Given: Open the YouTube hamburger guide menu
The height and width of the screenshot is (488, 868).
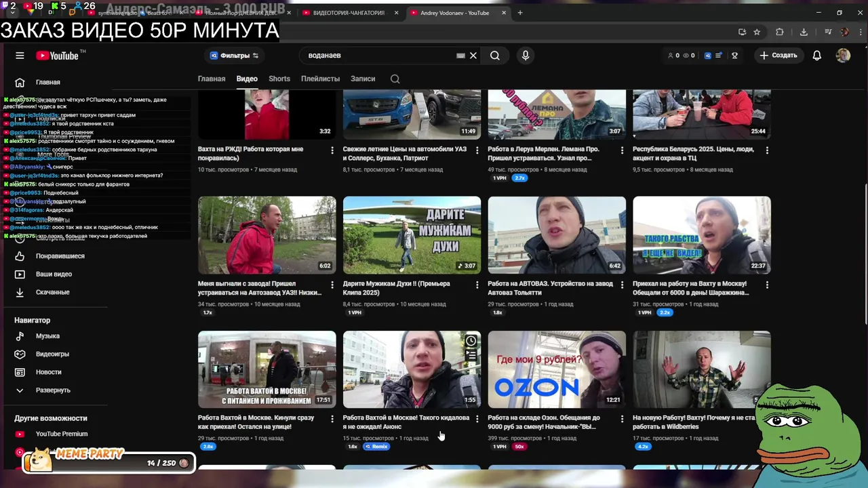Looking at the screenshot, I should (20, 56).
